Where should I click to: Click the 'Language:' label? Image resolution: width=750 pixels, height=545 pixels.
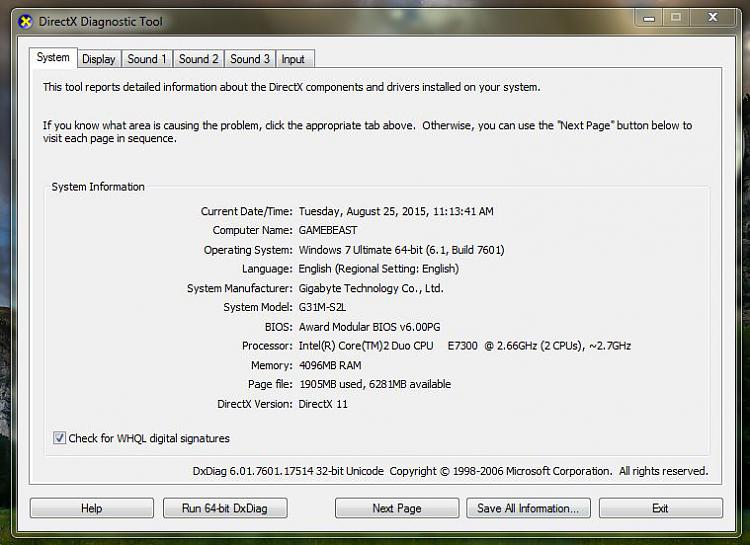267,269
